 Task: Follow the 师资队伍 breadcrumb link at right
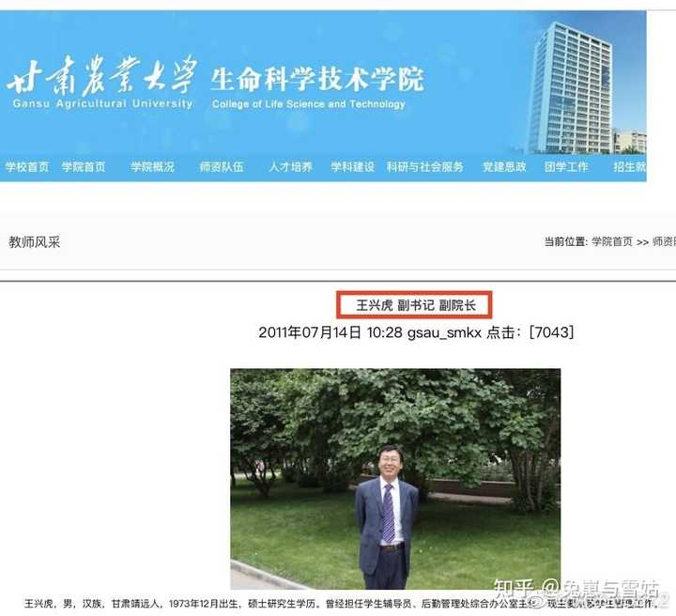(x=664, y=242)
